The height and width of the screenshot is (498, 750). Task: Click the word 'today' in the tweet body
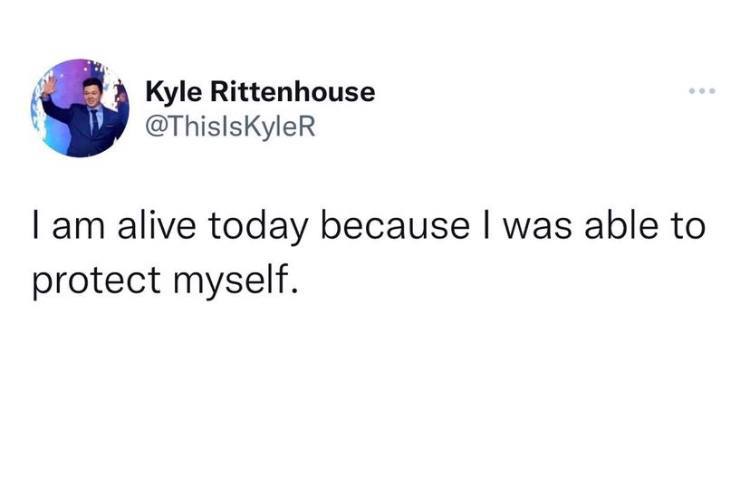coord(258,227)
